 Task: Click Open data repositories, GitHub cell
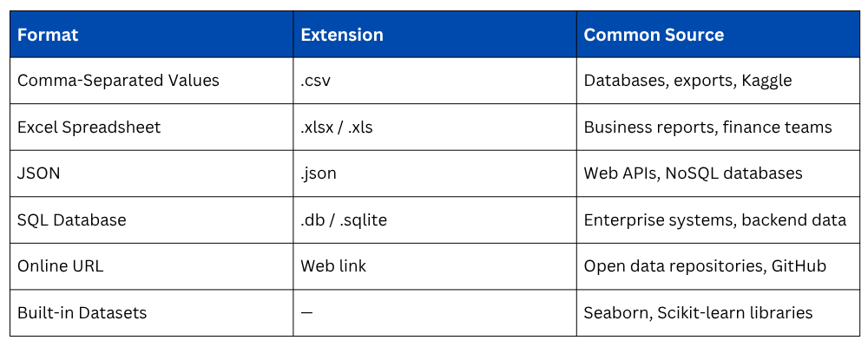pos(705,266)
